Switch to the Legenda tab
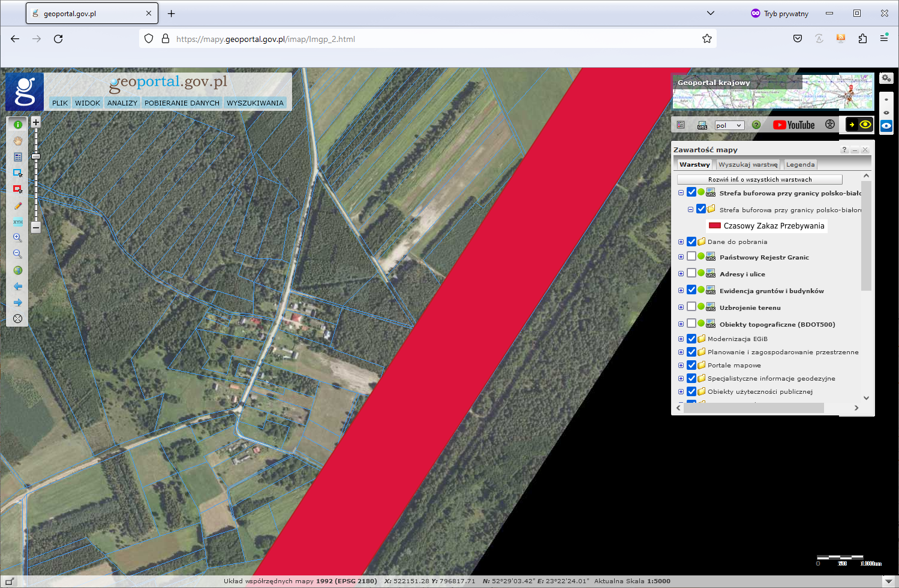This screenshot has height=588, width=899. 800,164
